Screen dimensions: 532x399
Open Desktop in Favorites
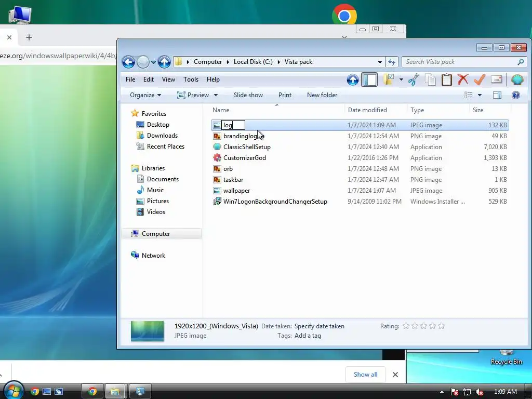click(158, 125)
